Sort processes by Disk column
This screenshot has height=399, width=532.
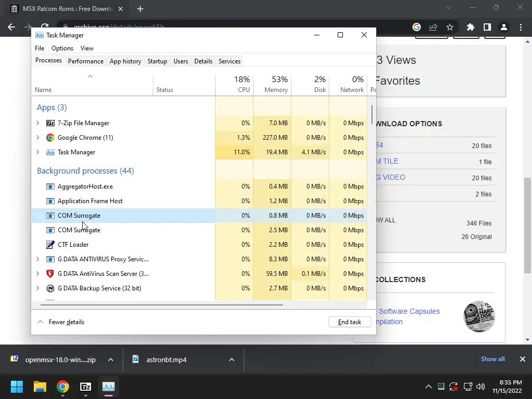point(311,84)
